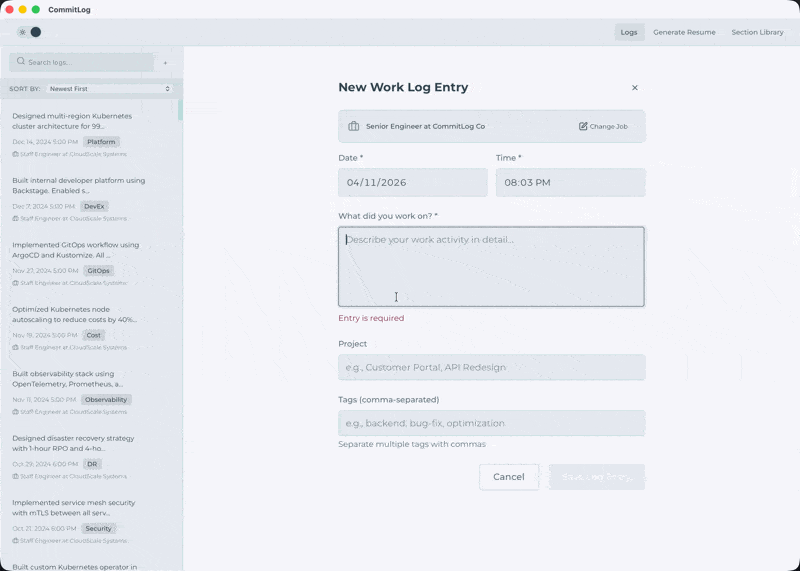Click the magnifier icon in search box

21,61
